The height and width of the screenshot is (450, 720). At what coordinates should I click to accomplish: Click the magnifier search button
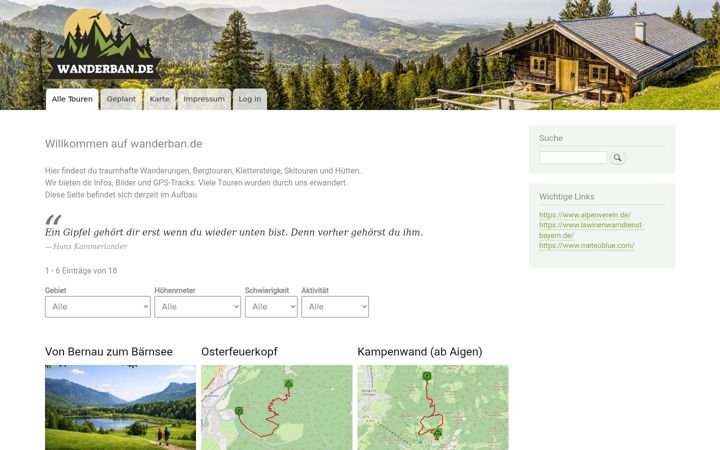618,158
